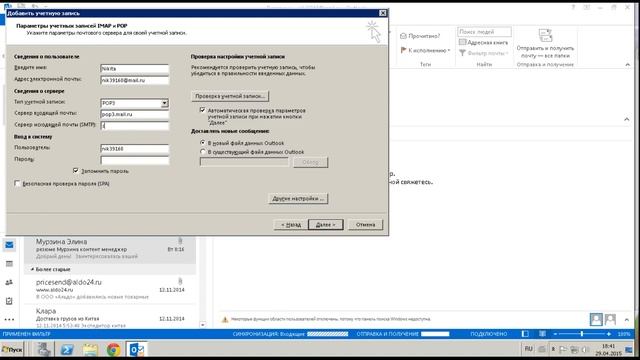Click the Filter Email funnel icon
The width and height of the screenshot is (640, 360).
(x=462, y=53)
